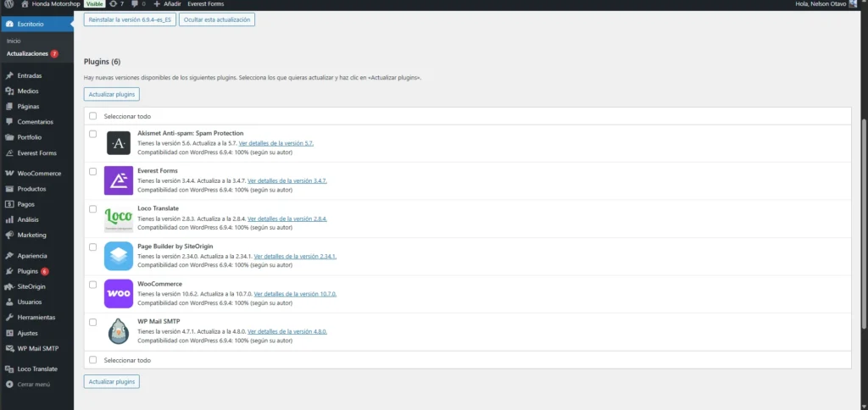Click the plus icon for Añadir
This screenshot has height=410, width=868.
(157, 4)
